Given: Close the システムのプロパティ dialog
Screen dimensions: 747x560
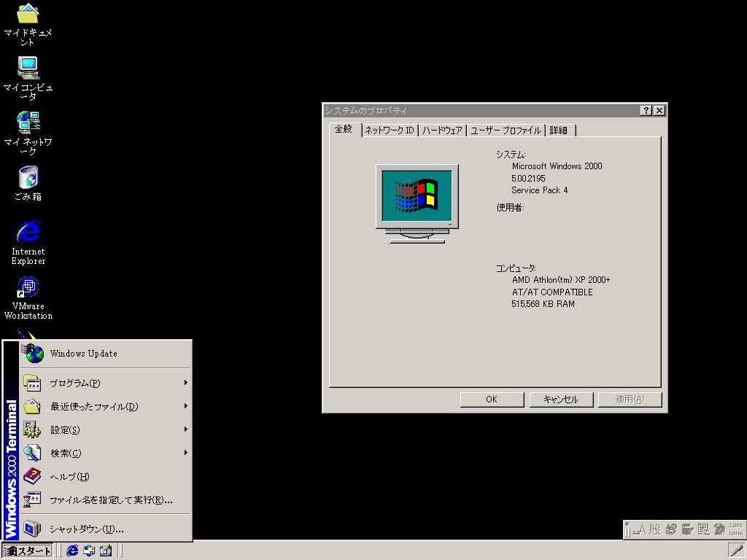Looking at the screenshot, I should (x=659, y=111).
